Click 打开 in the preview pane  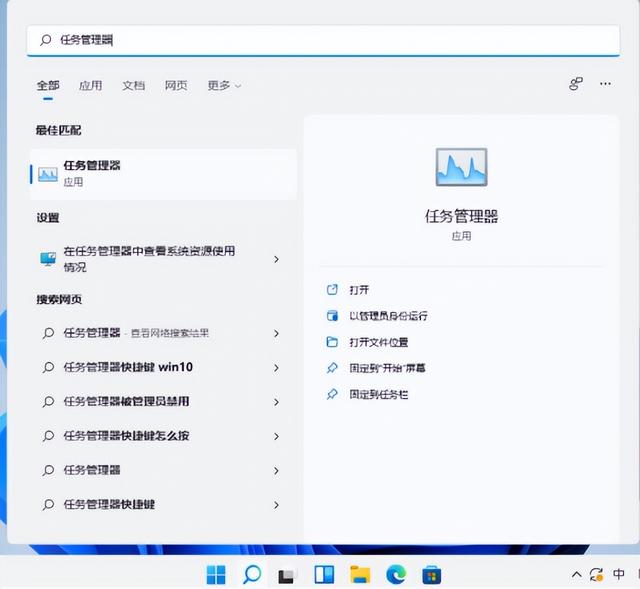(x=359, y=290)
